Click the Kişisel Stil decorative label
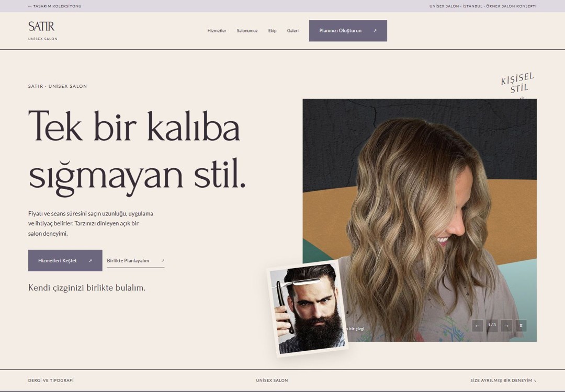This screenshot has height=392, width=565. click(518, 84)
